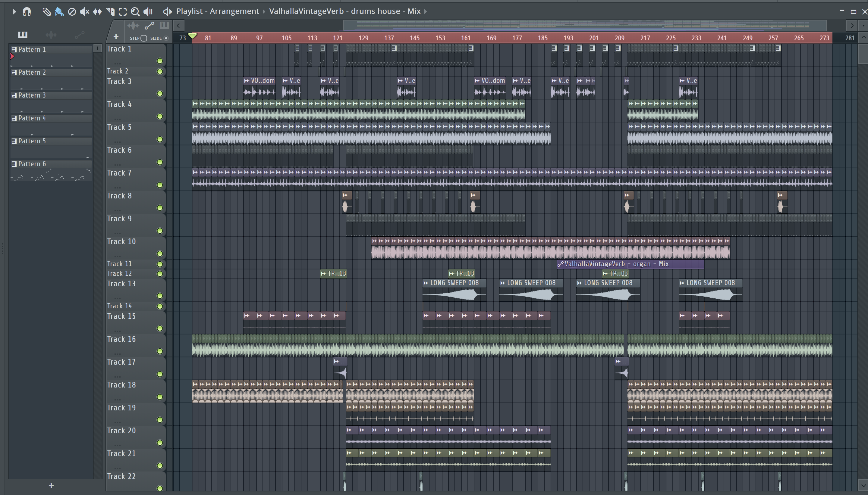Screen dimensions: 868x495
Task: Add a new pattern with bottom plus
Action: coord(51,486)
